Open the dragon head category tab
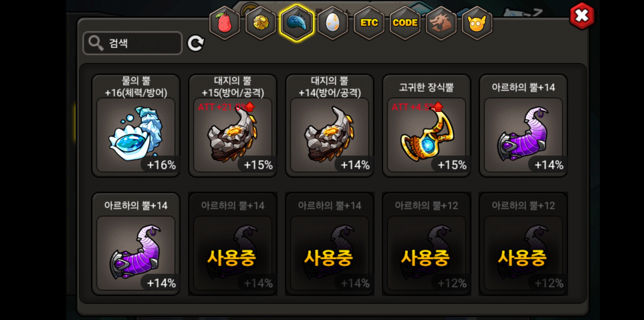Viewport: 644px width, 320px height. [x=441, y=23]
